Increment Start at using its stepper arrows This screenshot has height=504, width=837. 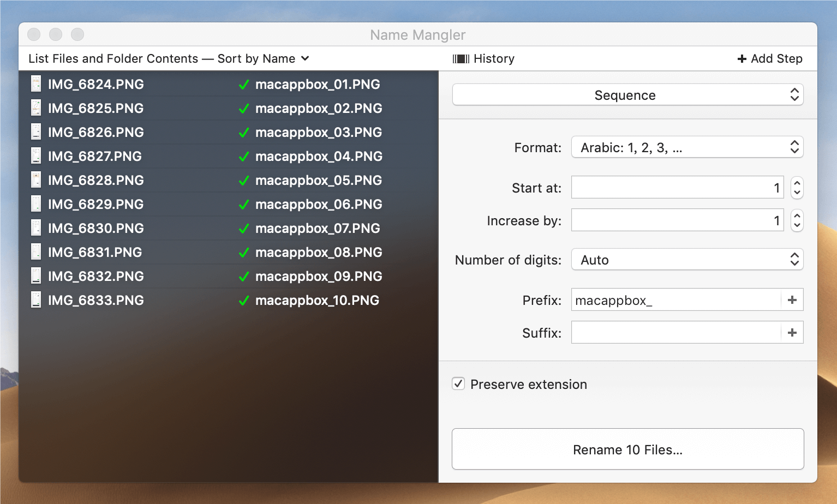(797, 183)
